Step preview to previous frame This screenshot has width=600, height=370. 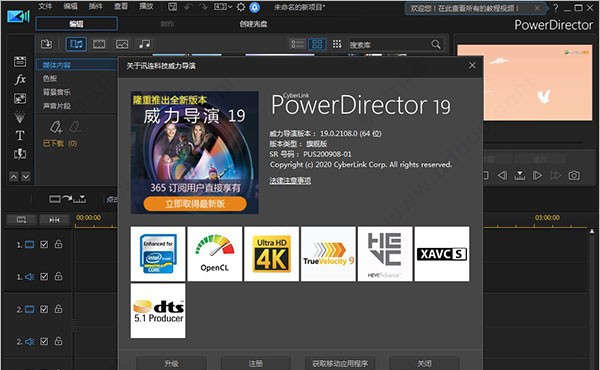[x=502, y=176]
